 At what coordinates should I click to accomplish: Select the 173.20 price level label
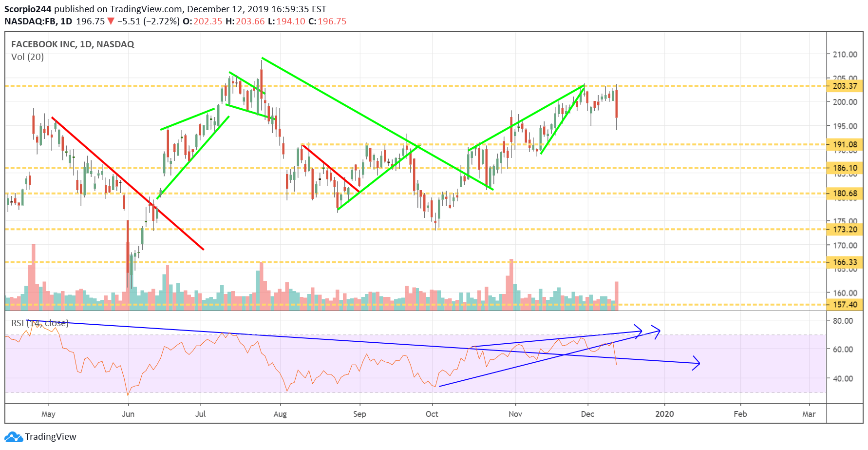845,229
